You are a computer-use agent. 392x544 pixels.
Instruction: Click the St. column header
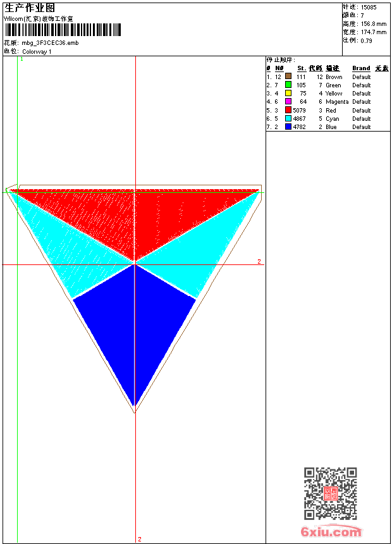[x=302, y=68]
